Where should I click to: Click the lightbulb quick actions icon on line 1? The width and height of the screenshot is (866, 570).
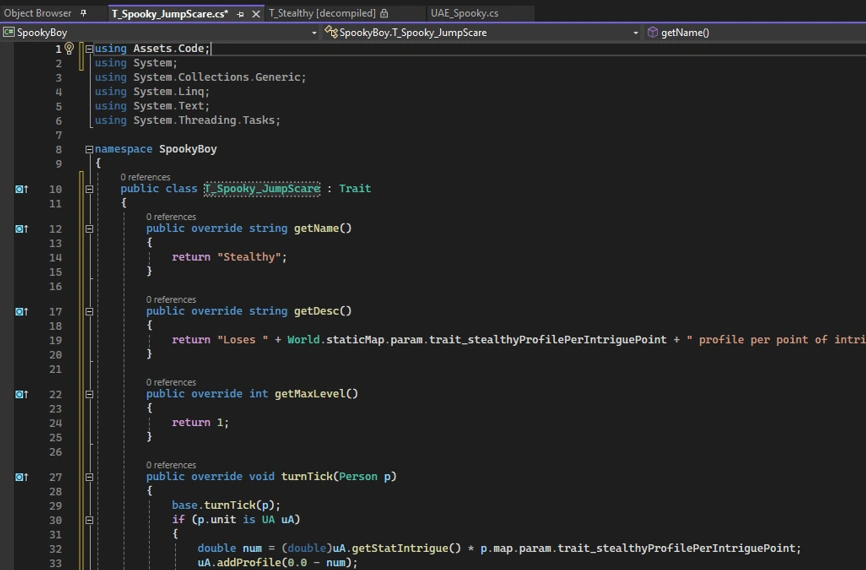tap(69, 48)
